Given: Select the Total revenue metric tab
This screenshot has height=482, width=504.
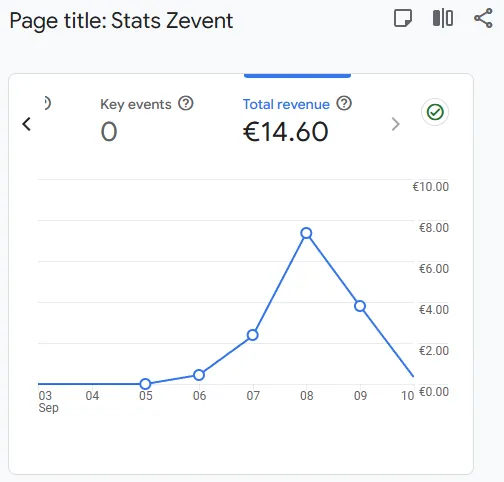Looking at the screenshot, I should click(297, 118).
